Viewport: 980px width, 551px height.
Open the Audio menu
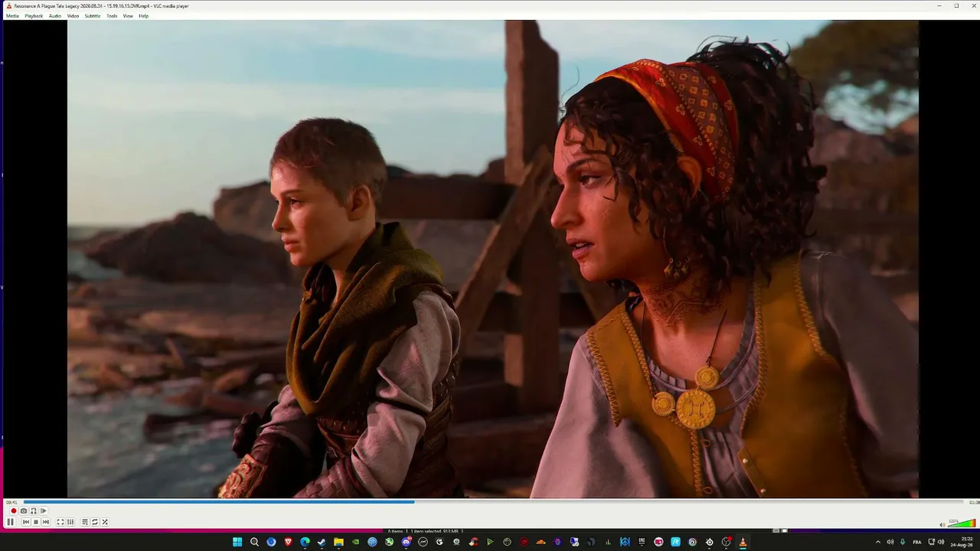pyautogui.click(x=55, y=16)
